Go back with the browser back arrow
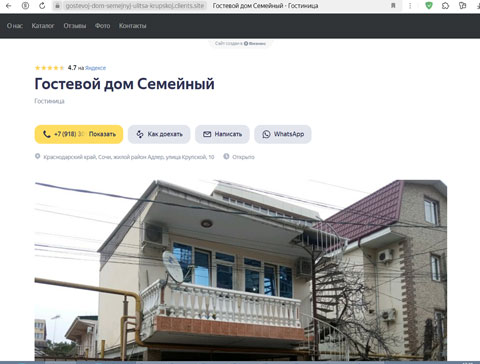Screen dimensions: 480x364 [8, 6]
